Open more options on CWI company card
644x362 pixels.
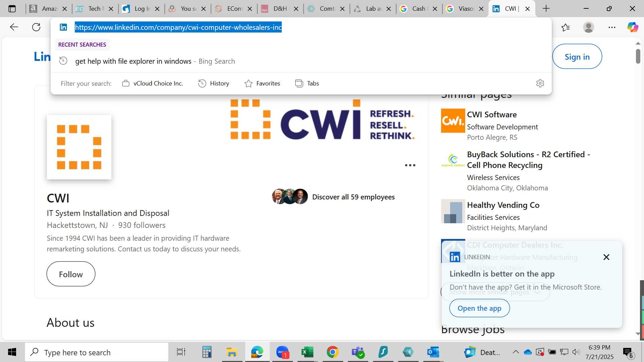410,165
